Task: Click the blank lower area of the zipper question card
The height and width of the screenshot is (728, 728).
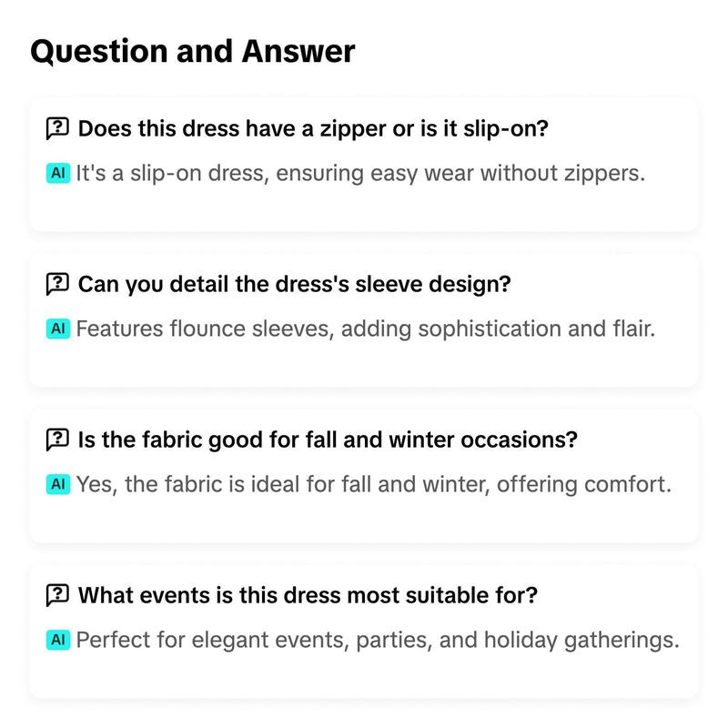Action: point(363,209)
